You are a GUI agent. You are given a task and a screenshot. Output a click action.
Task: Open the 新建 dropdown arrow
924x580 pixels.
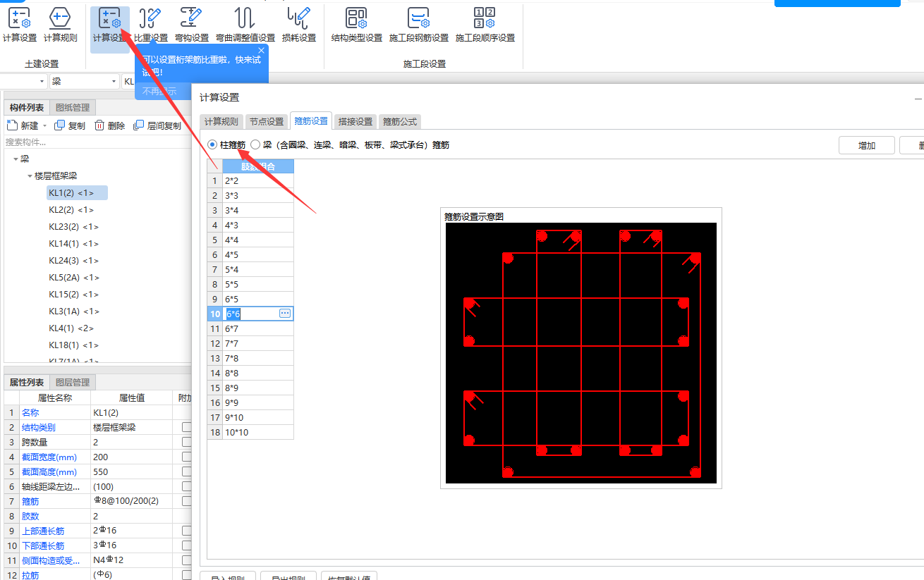(45, 126)
